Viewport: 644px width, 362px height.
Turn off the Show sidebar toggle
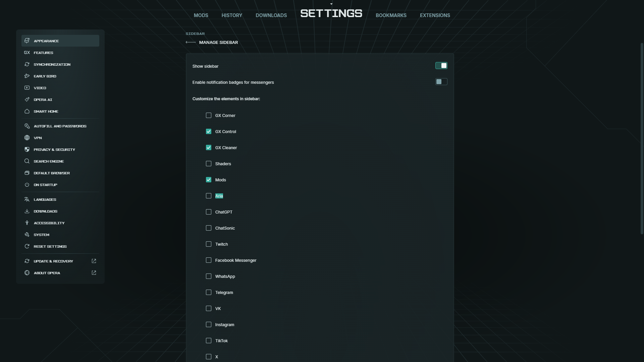point(441,66)
